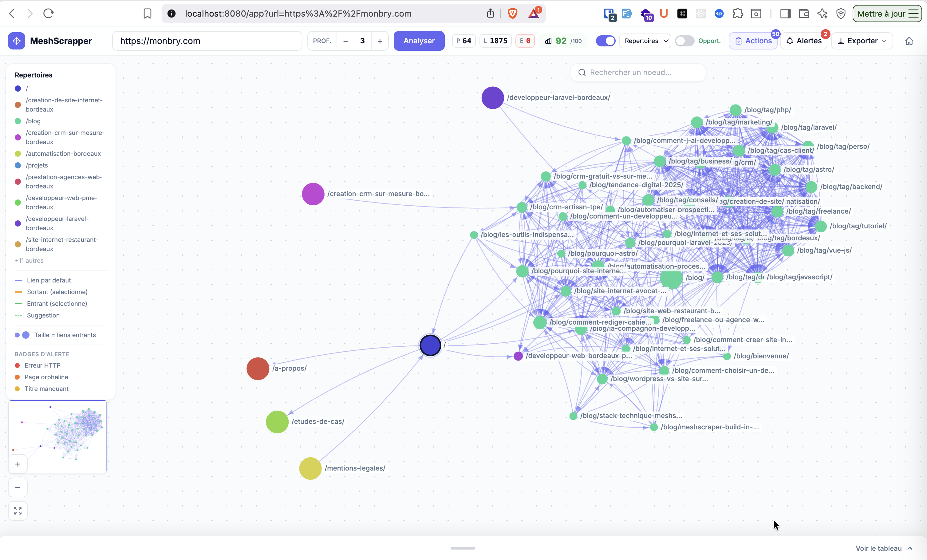Open the node search magnifier icon

click(582, 72)
